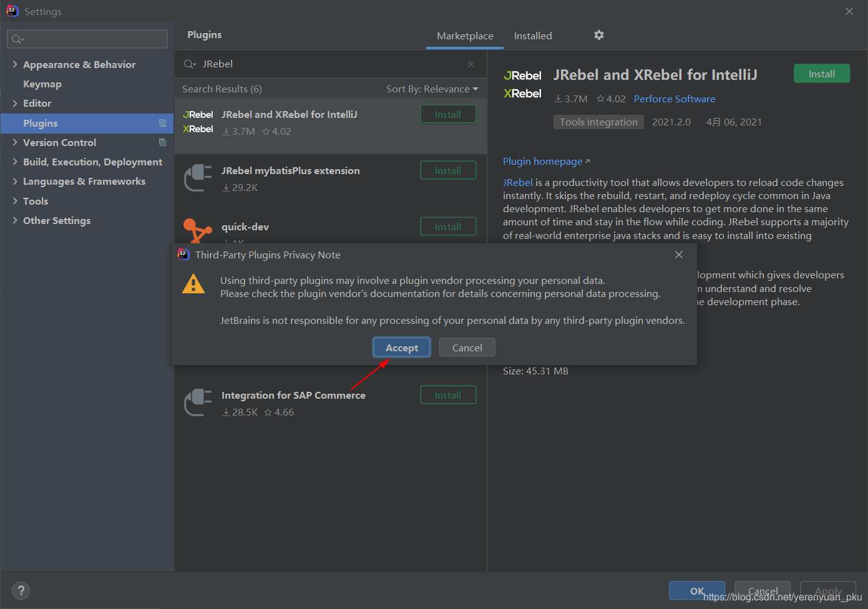Close the Settings window
868x609 pixels.
tap(849, 11)
